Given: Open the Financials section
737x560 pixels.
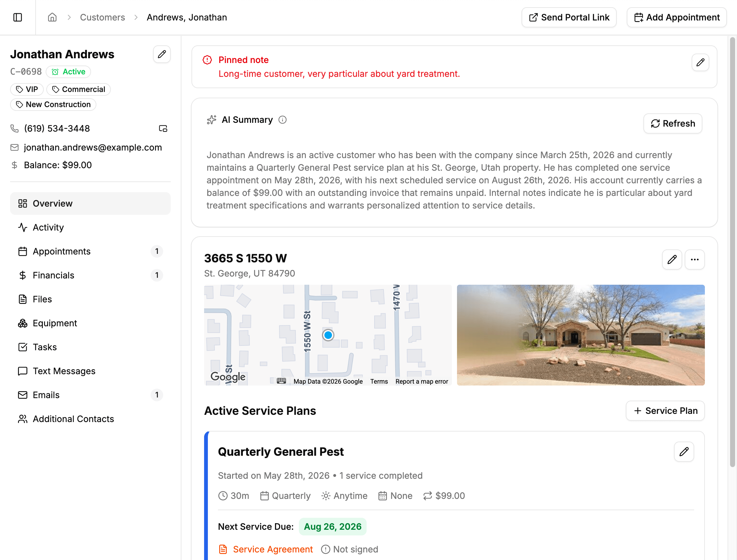Looking at the screenshot, I should coord(90,275).
